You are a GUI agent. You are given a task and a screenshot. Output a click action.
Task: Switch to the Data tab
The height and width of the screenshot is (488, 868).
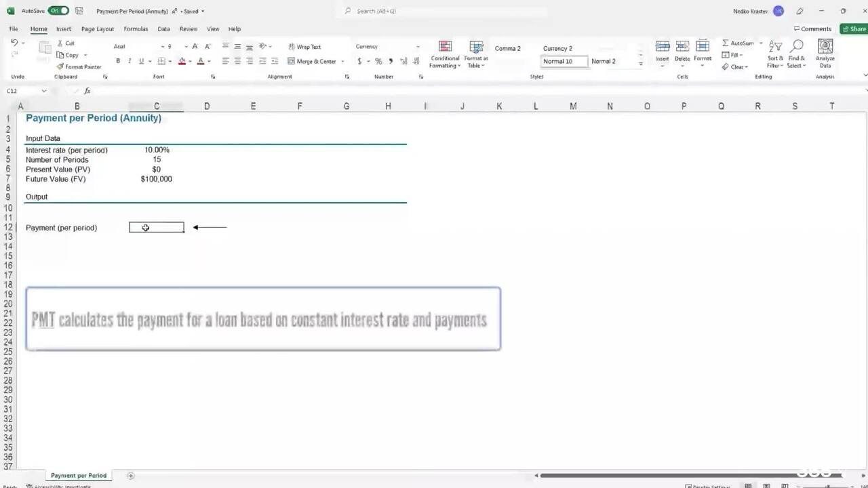[x=163, y=29]
